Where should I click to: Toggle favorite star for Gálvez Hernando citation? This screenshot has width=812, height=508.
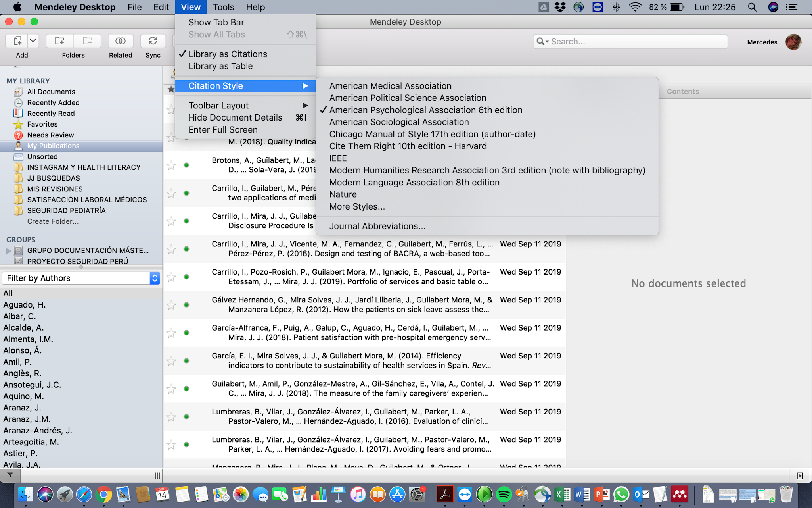coord(171,305)
